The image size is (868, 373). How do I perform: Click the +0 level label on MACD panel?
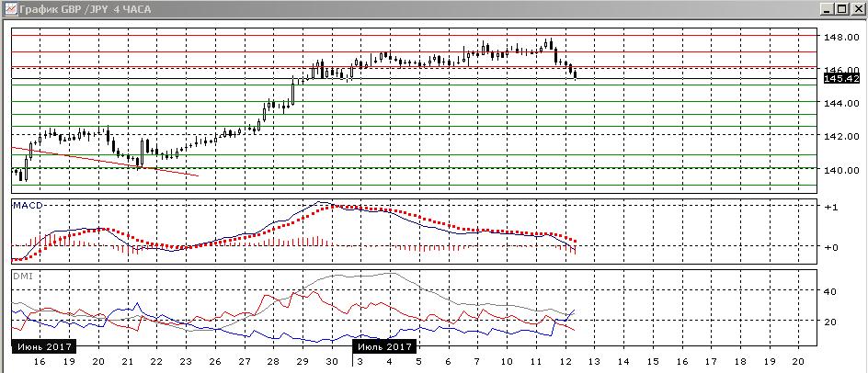click(x=830, y=247)
